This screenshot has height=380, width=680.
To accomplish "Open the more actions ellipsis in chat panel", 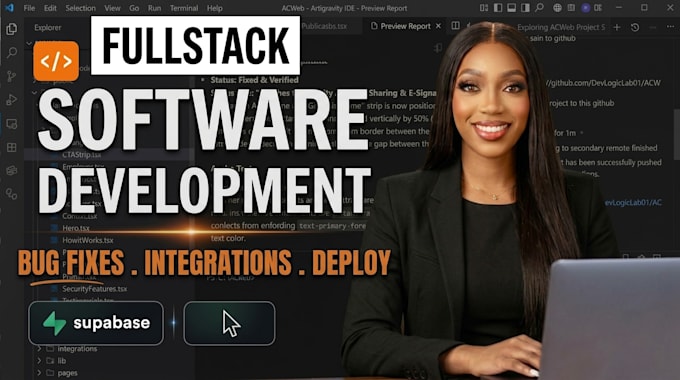I will coord(670,27).
